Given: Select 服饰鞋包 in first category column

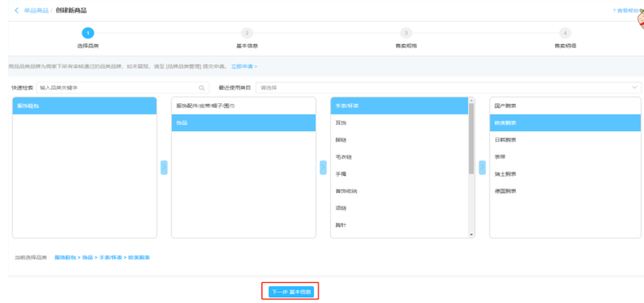Looking at the screenshot, I should pyautogui.click(x=85, y=106).
